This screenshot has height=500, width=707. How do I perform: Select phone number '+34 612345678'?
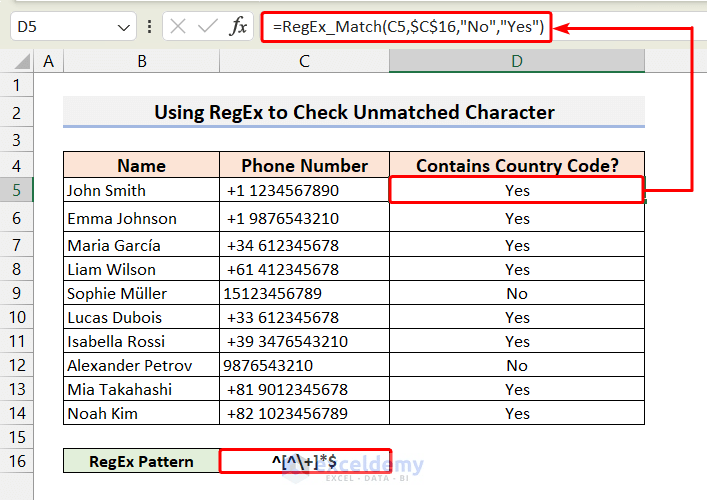304,245
